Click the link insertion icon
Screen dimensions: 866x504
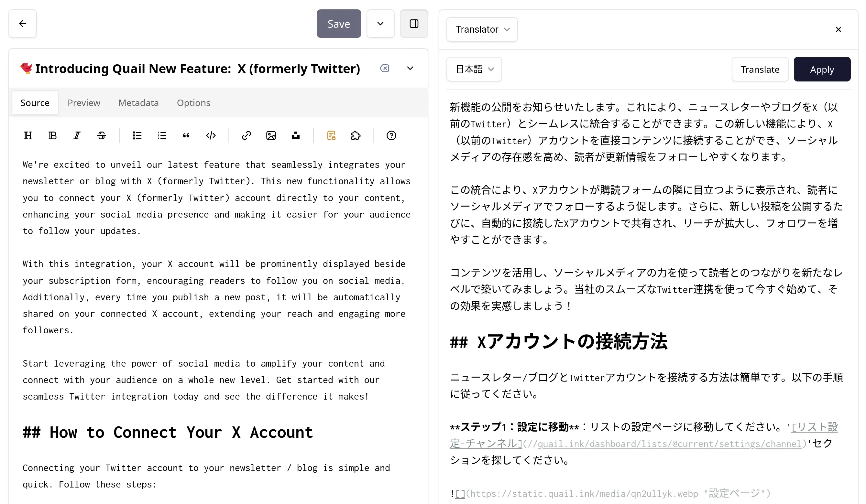pos(247,135)
